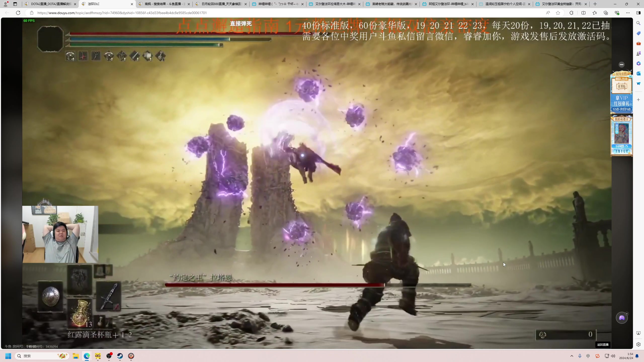The height and width of the screenshot is (362, 644).
Task: Open Read Aloud from address bar
Action: point(548,13)
